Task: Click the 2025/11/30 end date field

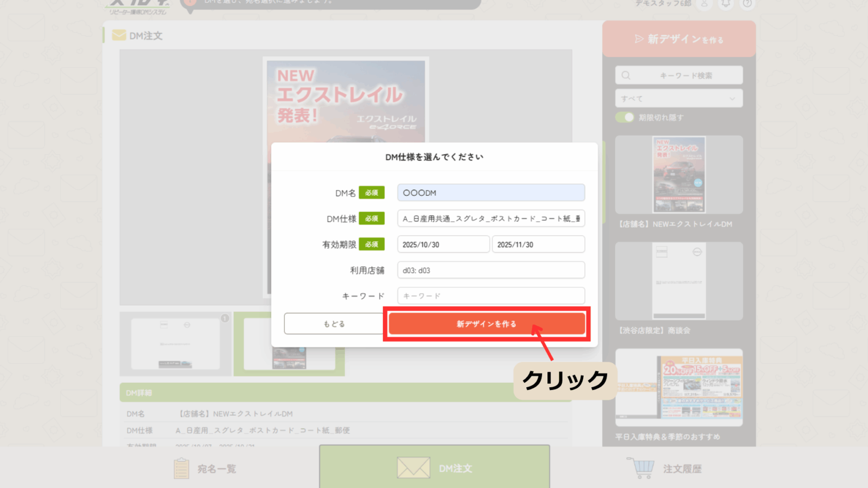Action: pos(538,245)
